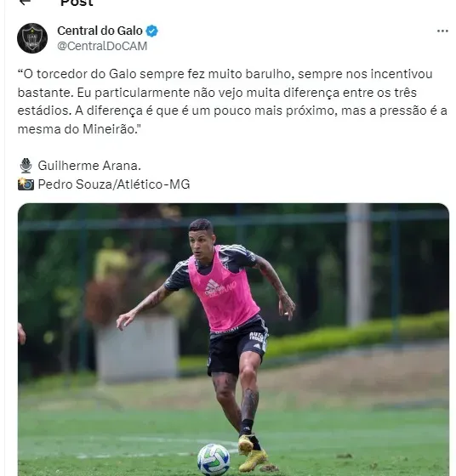This screenshot has width=456, height=476.
Task: Go back using the arrow icon
Action: click(25, 2)
